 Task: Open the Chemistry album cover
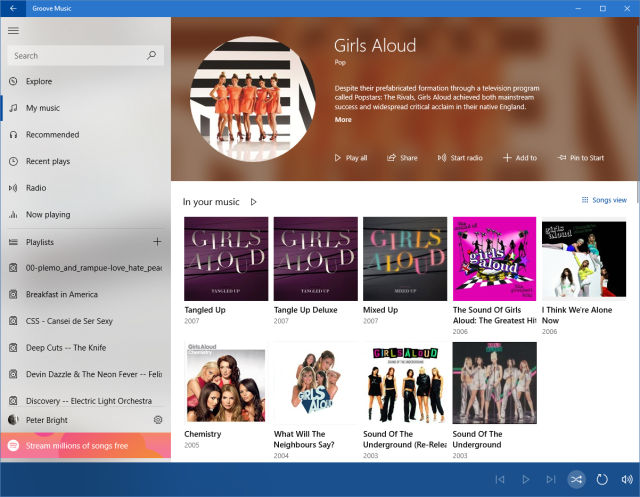(x=226, y=383)
